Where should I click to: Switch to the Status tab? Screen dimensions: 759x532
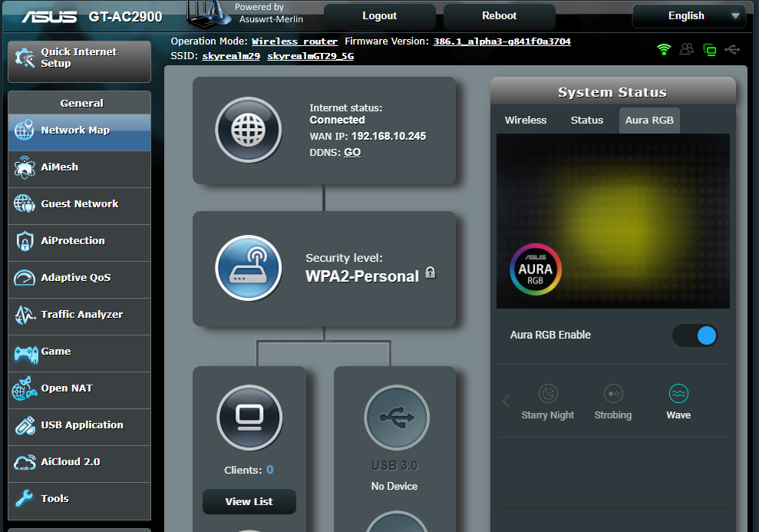(586, 120)
